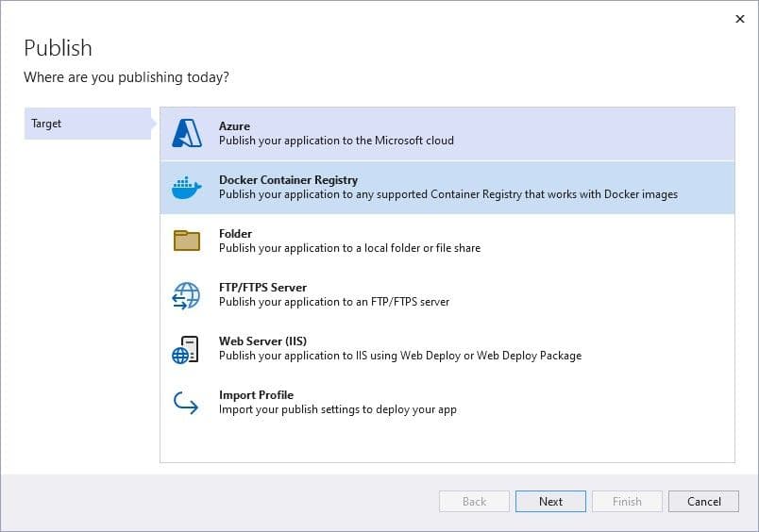Select the Docker Container Registry option label

(288, 180)
